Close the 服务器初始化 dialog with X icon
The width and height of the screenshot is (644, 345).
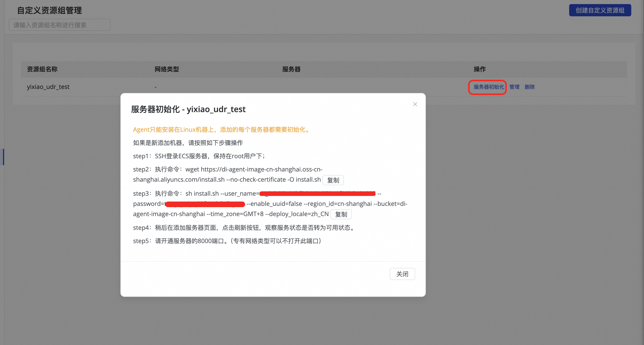click(x=415, y=104)
